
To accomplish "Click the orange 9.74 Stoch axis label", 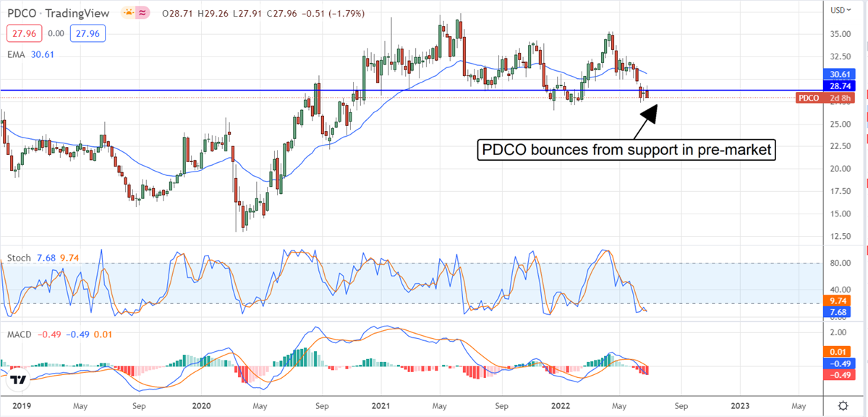I will (x=839, y=300).
